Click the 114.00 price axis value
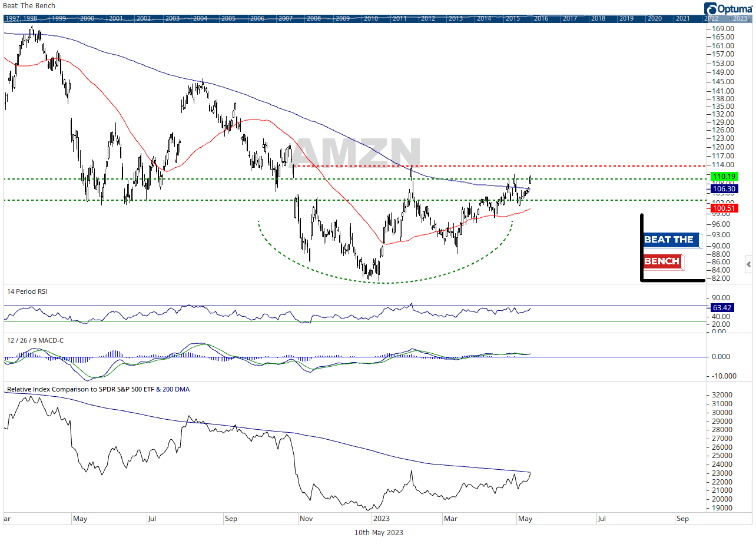 722,165
